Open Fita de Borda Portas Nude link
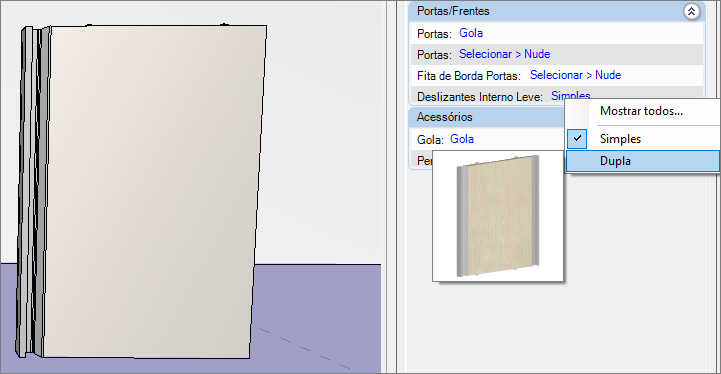The image size is (721, 374). (x=575, y=75)
